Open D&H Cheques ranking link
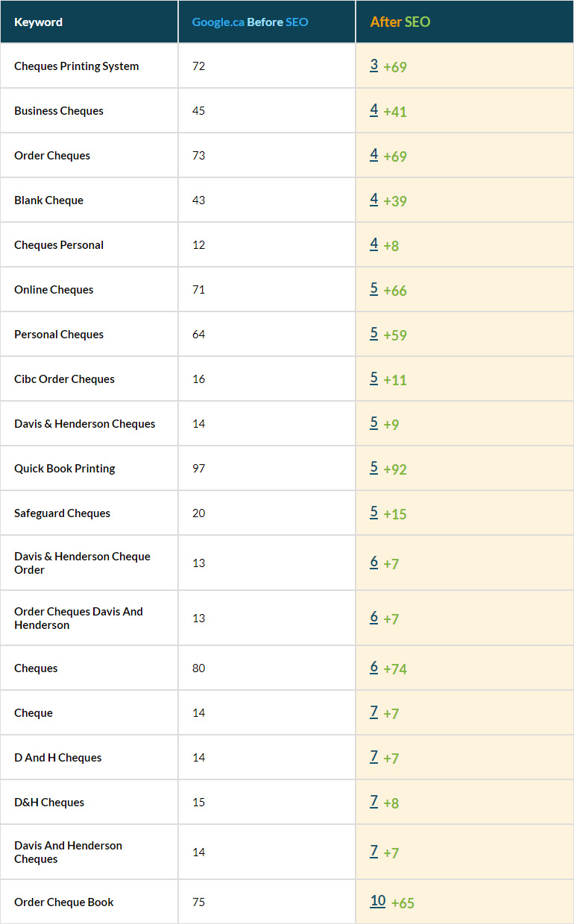The image size is (574, 924). pyautogui.click(x=373, y=802)
